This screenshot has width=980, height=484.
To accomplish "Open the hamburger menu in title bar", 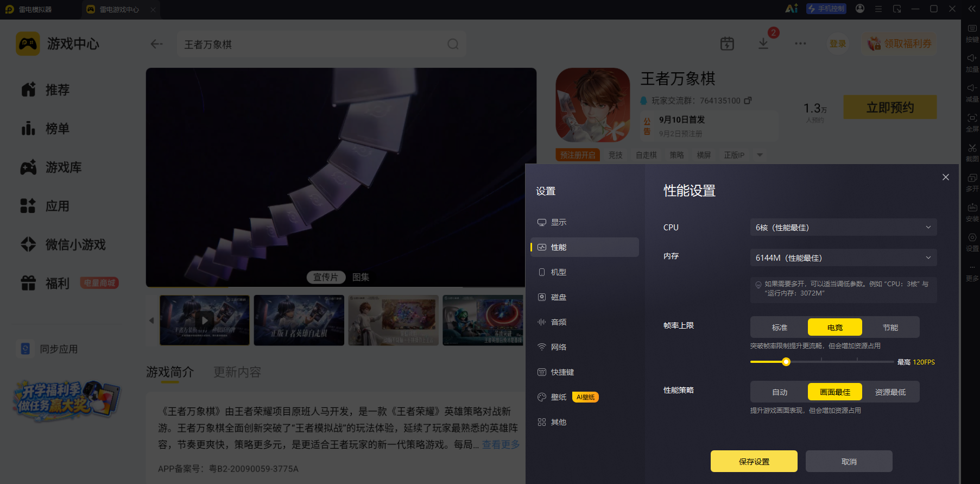I will [x=878, y=9].
